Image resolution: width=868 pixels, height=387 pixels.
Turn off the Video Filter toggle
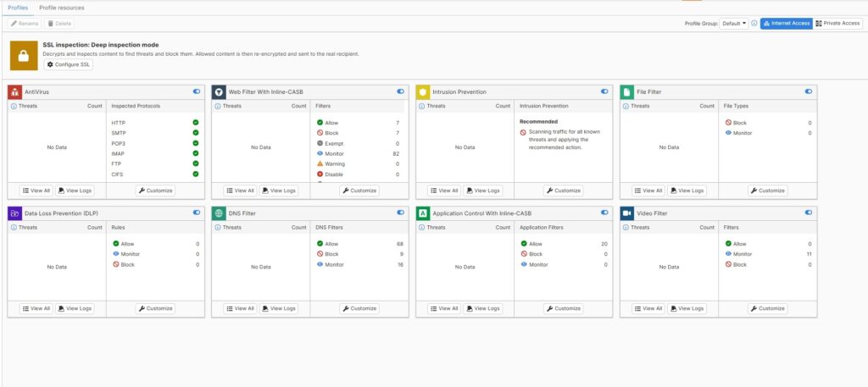pos(809,213)
